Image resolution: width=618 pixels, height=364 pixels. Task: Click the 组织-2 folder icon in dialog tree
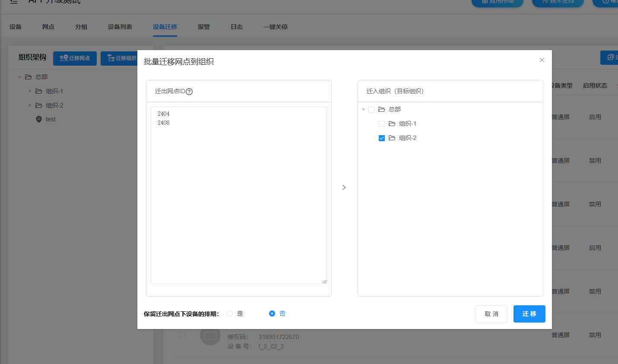point(392,138)
